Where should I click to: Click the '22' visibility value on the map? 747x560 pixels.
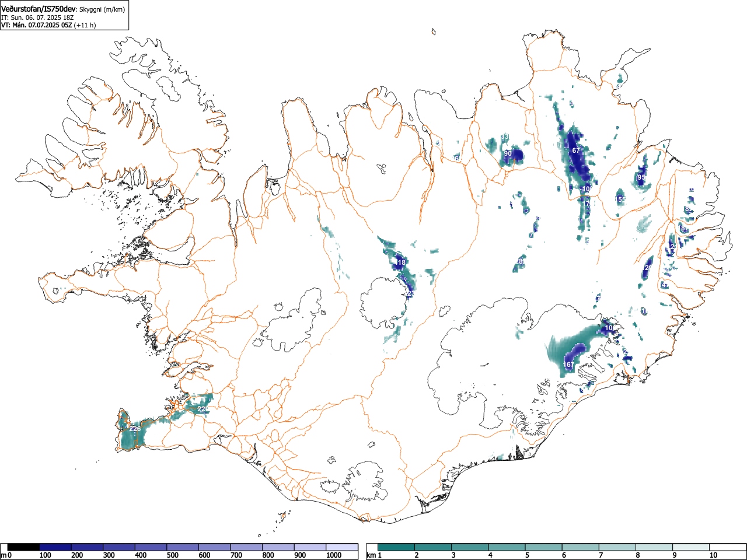pos(201,409)
